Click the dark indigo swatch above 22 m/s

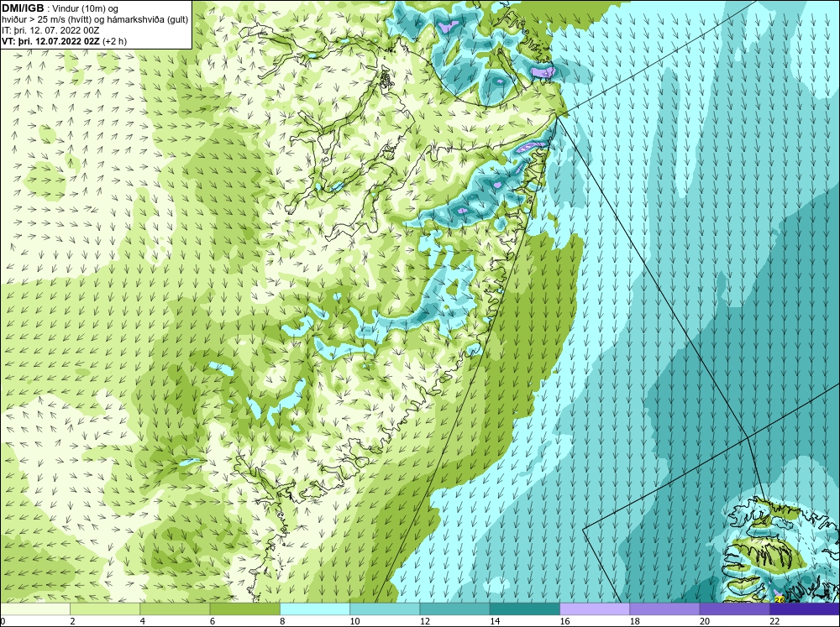tap(805, 609)
